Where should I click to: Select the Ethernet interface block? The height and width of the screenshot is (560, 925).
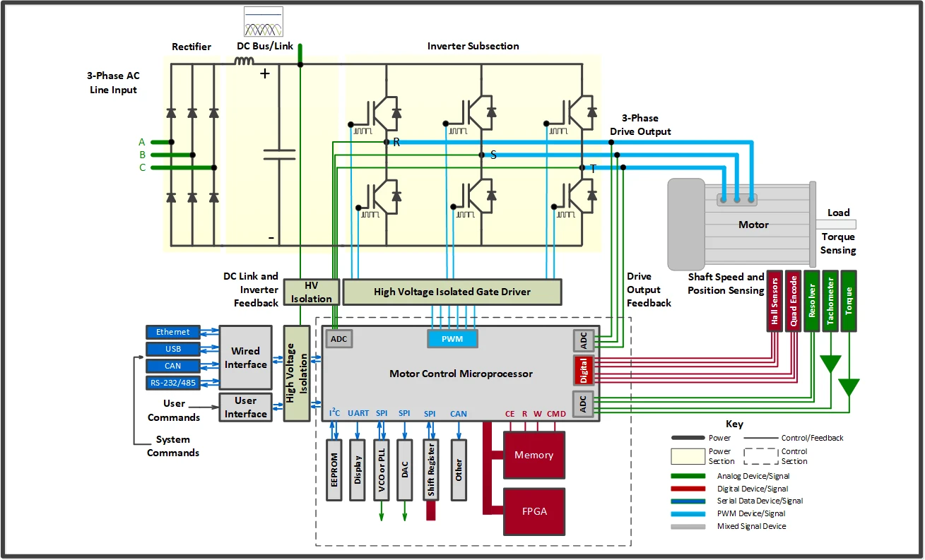[173, 332]
